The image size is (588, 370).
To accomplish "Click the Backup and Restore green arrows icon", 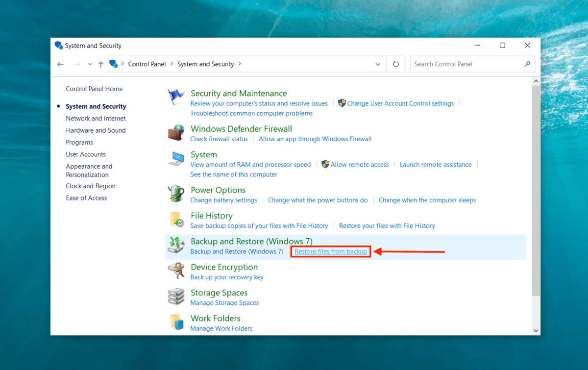I will pos(176,245).
